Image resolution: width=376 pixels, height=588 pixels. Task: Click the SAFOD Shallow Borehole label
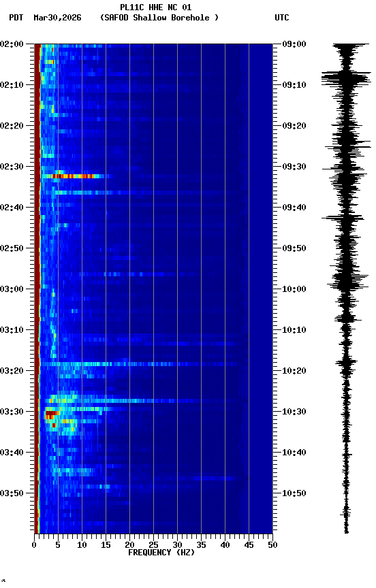click(159, 18)
